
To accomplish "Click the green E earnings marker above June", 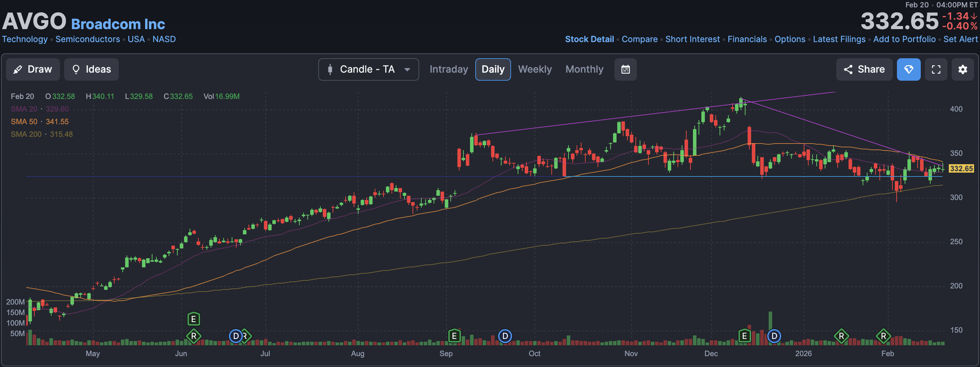I will coord(193,319).
